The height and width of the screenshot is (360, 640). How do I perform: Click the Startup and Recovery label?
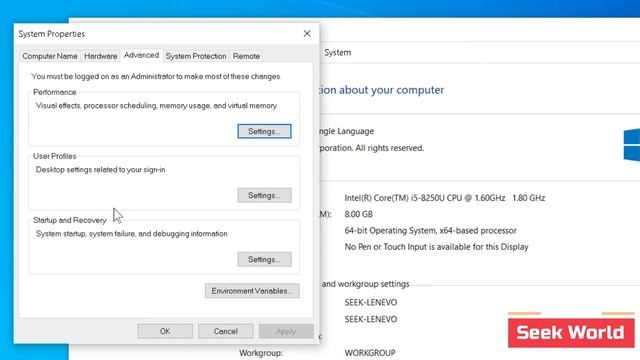tap(69, 220)
